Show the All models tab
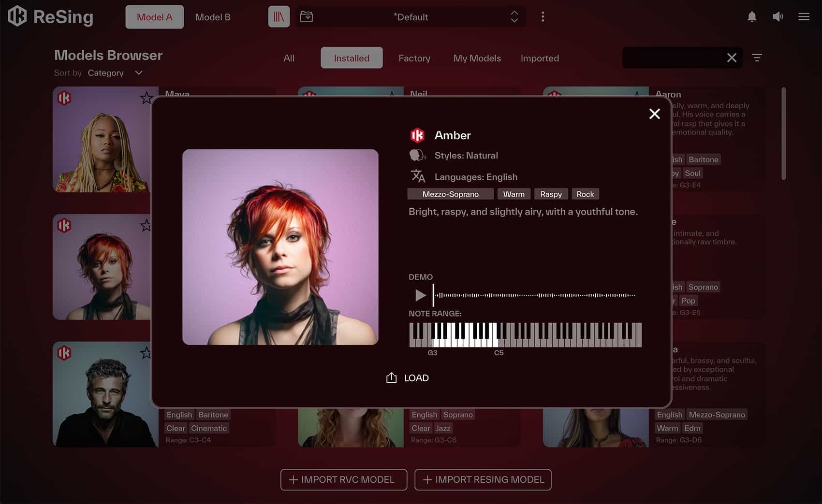 [289, 58]
